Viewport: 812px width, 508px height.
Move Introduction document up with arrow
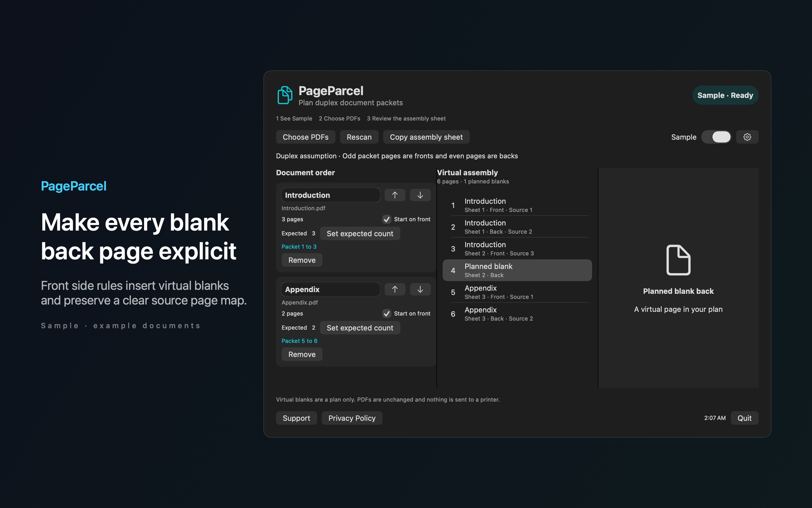pyautogui.click(x=395, y=195)
